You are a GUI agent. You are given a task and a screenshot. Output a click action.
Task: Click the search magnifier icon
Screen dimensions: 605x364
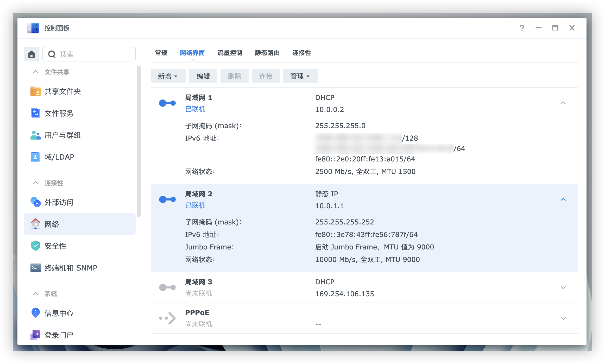coord(52,54)
